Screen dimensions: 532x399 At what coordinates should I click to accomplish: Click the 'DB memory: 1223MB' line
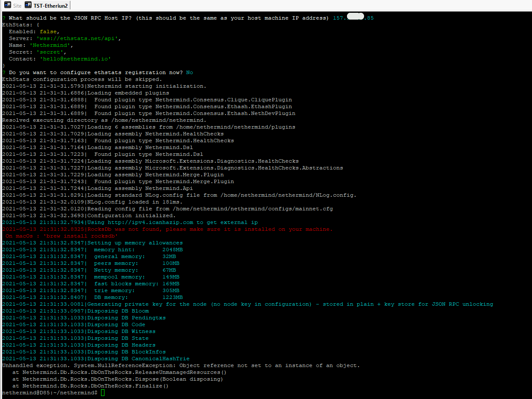point(93,297)
